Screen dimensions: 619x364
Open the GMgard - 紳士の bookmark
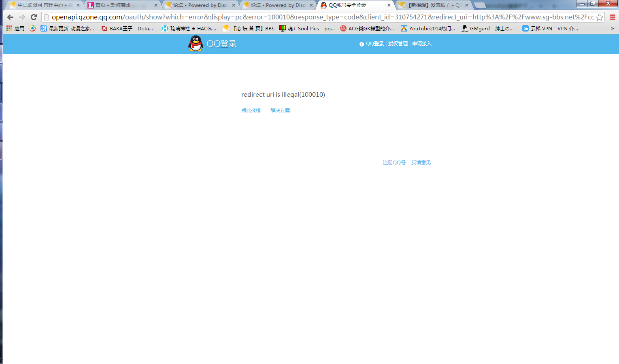[x=488, y=29]
